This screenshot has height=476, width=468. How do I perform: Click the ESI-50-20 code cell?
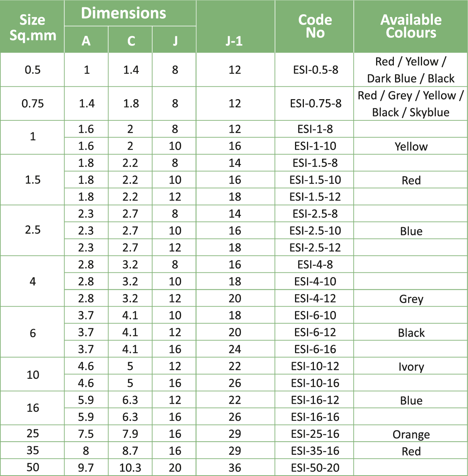coord(315,468)
